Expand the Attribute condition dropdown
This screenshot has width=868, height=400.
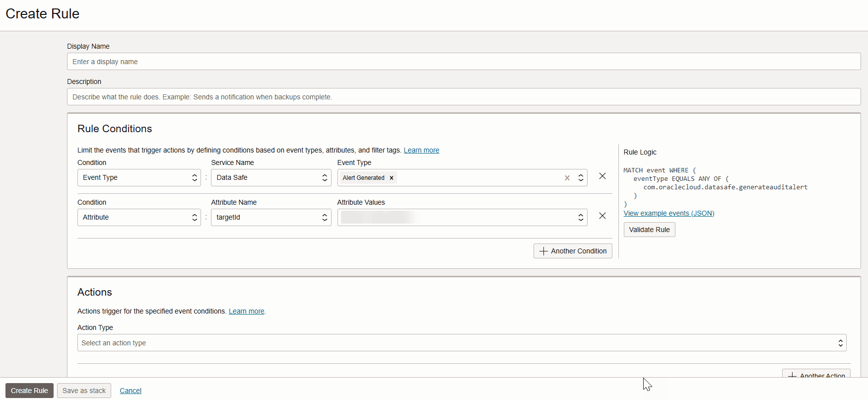tap(139, 218)
